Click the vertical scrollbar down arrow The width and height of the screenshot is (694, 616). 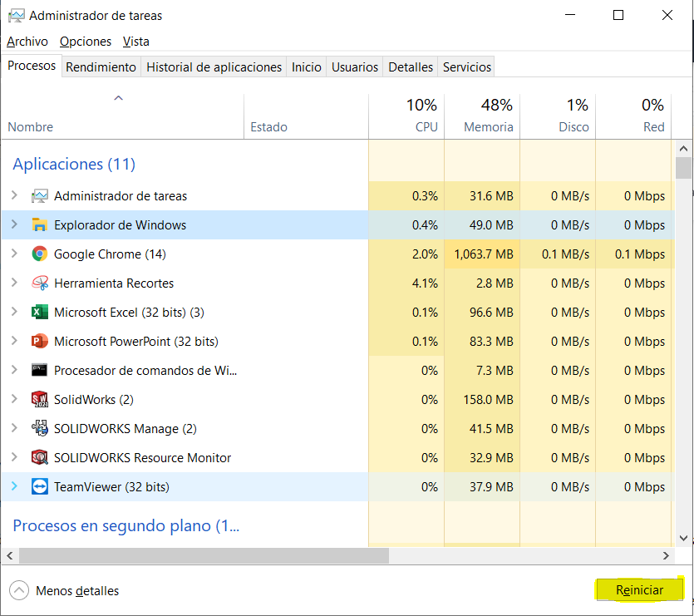pos(683,538)
